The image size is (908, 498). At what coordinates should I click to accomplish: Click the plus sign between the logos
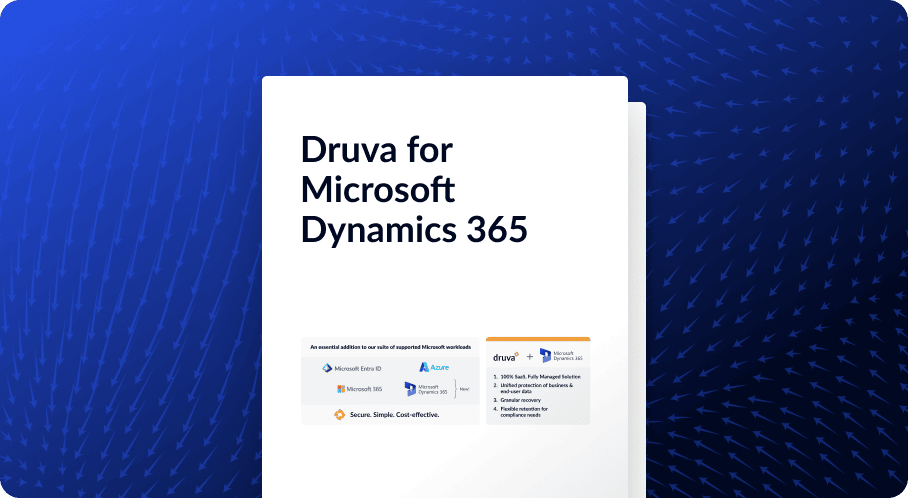point(530,357)
